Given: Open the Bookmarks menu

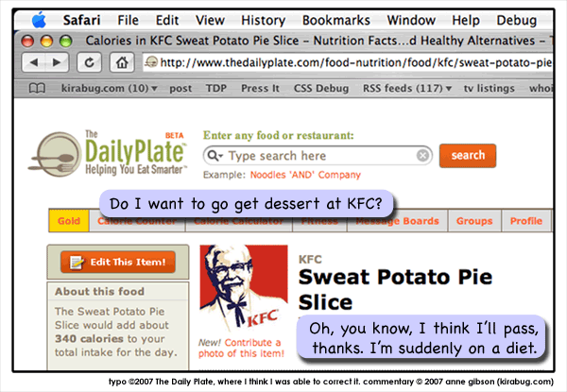Looking at the screenshot, I should coord(336,20).
